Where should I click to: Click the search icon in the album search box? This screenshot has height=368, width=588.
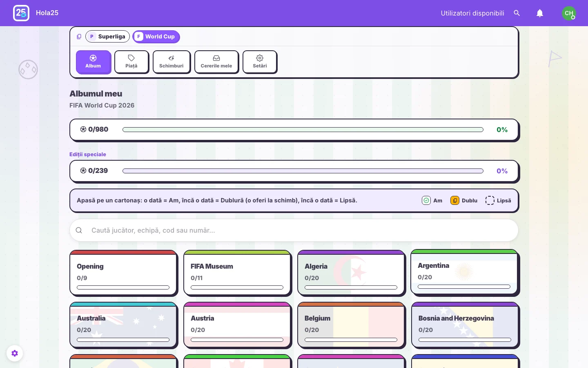pos(79,230)
